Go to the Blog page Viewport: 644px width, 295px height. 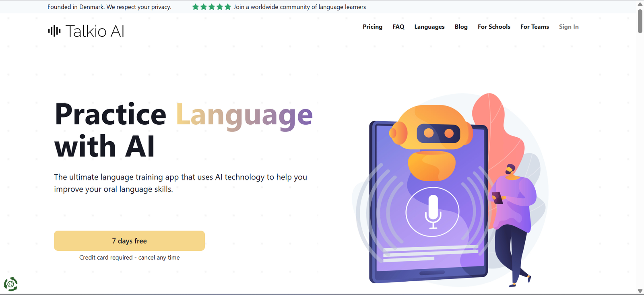point(461,27)
